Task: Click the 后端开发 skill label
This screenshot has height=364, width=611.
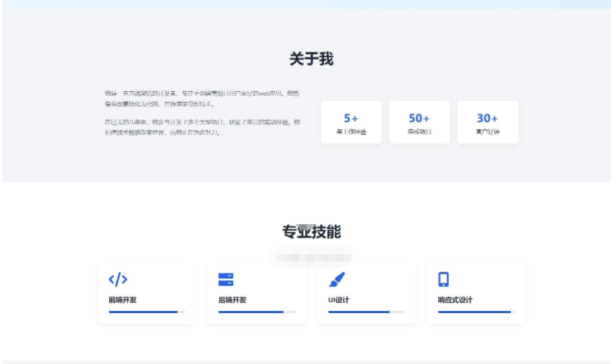Action: click(x=233, y=300)
